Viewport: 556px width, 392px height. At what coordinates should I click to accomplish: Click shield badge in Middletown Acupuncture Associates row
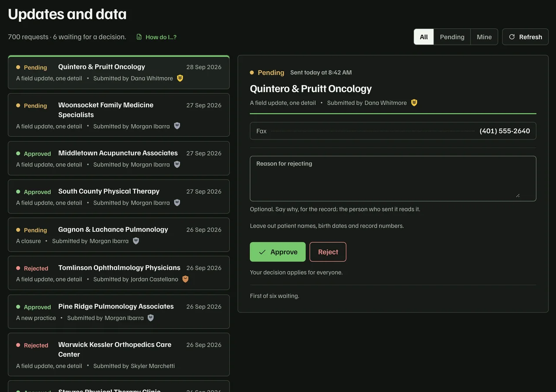tap(177, 164)
